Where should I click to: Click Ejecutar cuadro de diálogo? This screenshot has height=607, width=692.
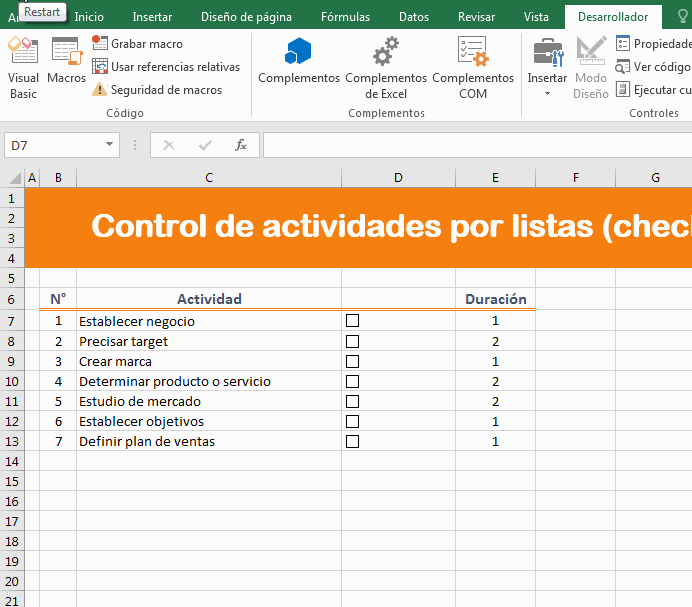click(x=653, y=90)
